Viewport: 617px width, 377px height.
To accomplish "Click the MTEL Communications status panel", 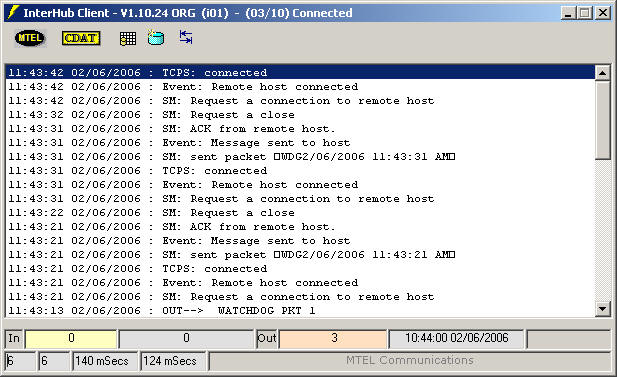I will tap(409, 361).
